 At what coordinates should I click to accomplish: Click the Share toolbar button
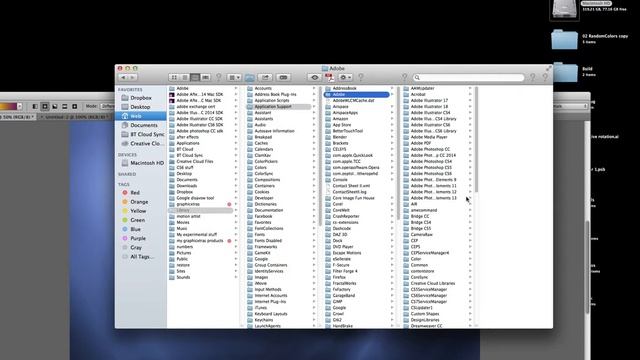click(265, 78)
